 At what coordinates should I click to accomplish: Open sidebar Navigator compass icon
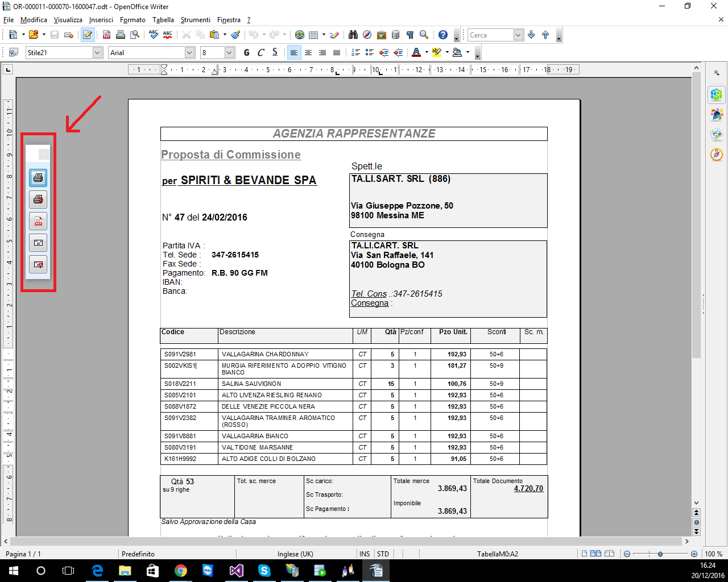[717, 155]
